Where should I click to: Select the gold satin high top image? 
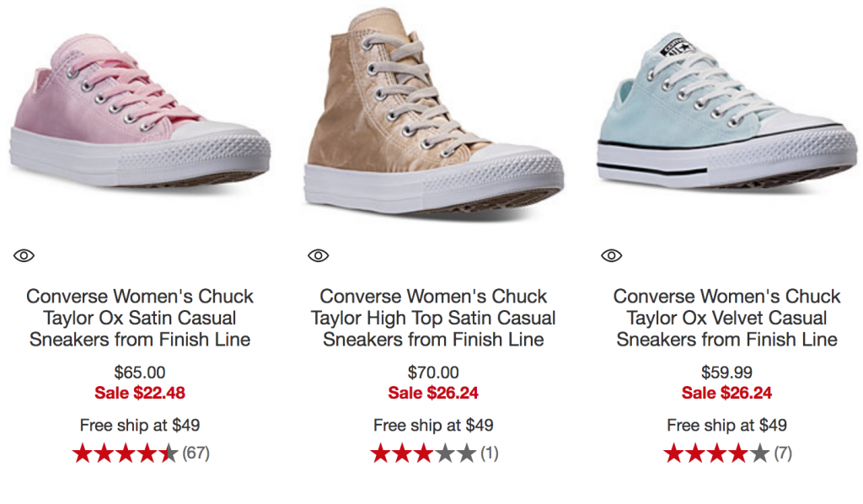[x=431, y=118]
